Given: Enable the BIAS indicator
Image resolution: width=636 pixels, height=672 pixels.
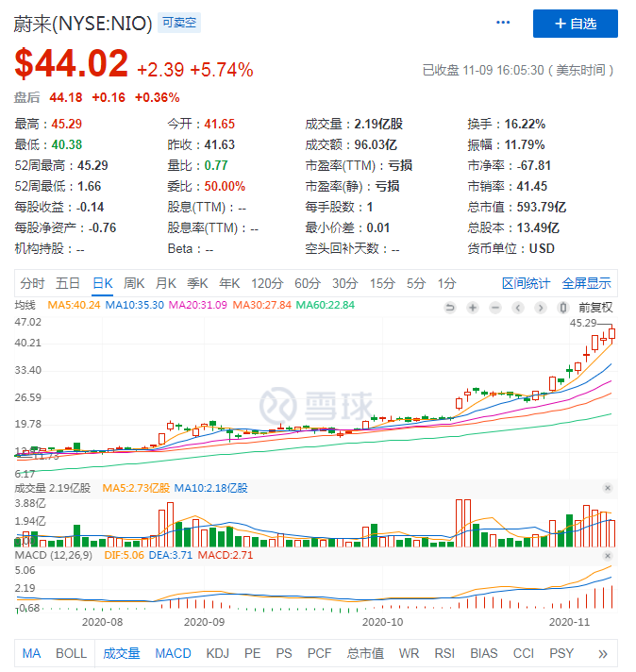Looking at the screenshot, I should pos(484,653).
